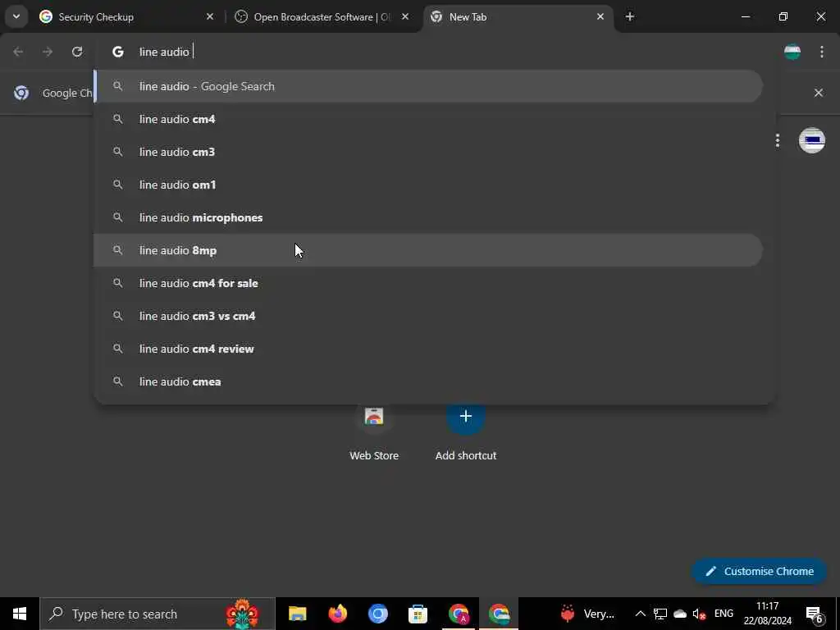Click the Chrome logo in info bar
The image size is (840, 630).
(21, 93)
